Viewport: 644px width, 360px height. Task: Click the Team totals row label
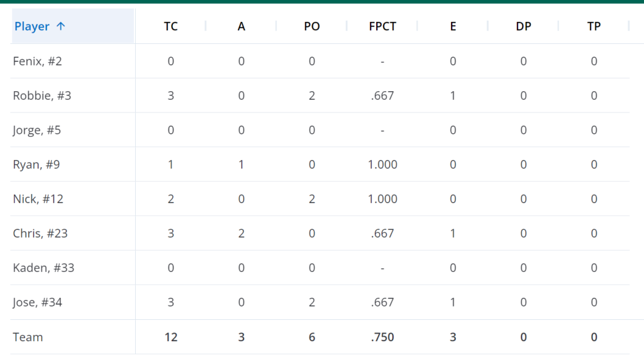[x=28, y=337]
